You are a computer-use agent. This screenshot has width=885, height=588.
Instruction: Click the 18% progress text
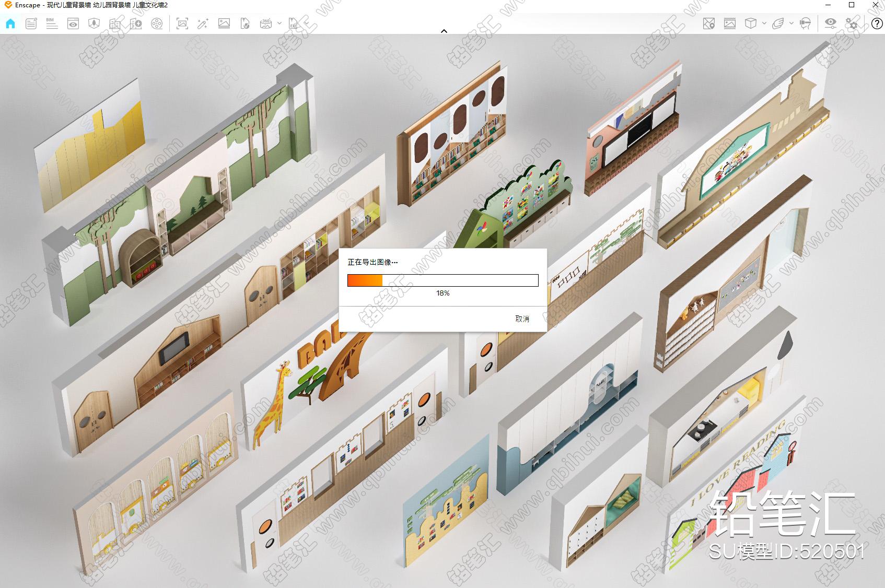pyautogui.click(x=443, y=293)
